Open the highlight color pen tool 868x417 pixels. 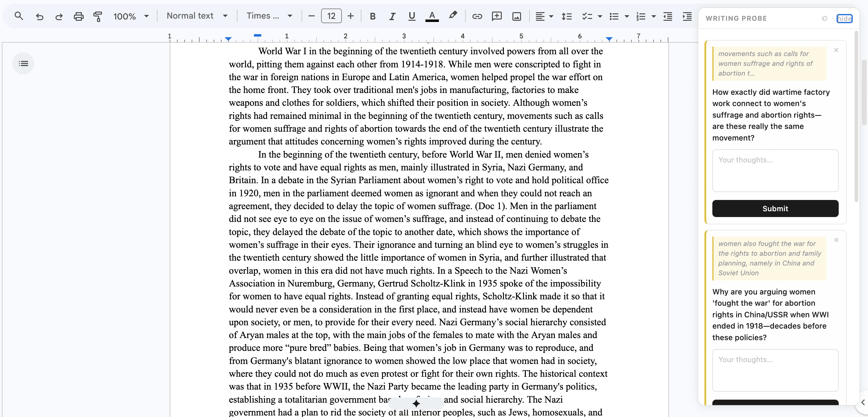click(453, 16)
